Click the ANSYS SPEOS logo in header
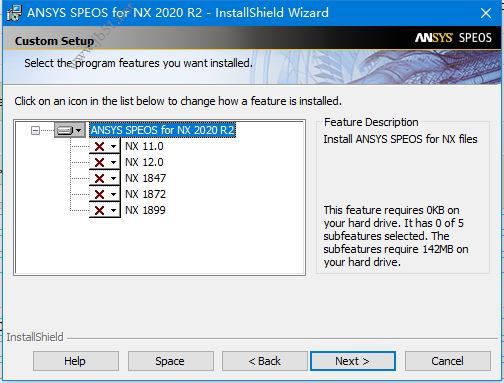504x383 pixels. (453, 38)
